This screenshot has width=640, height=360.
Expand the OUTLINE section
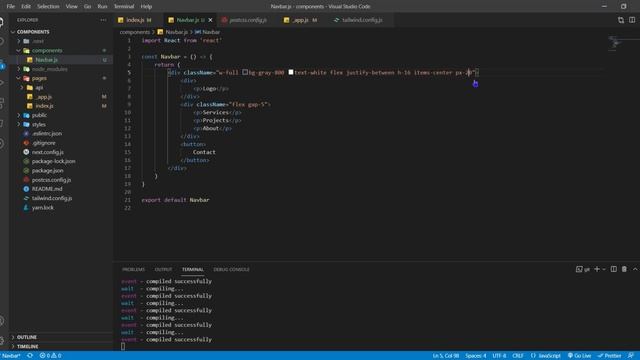tap(27, 337)
